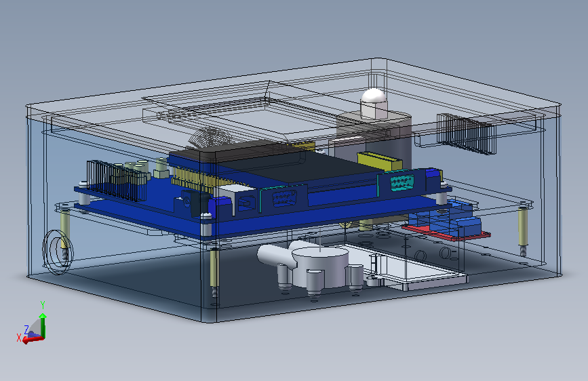The width and height of the screenshot is (588, 381).
Task: Select the yellow header connector on top board
Action: tap(380, 160)
